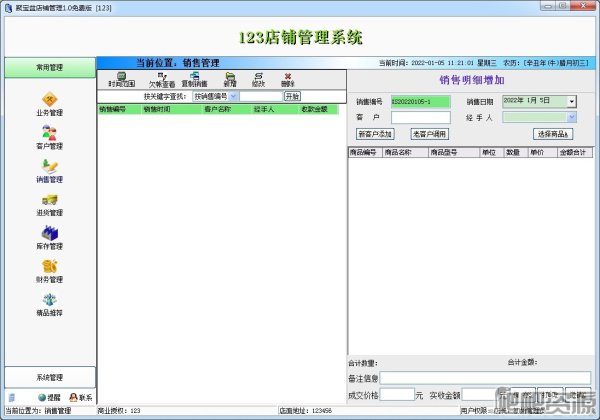This screenshot has height=420, width=600.
Task: Expand the 经手人 combo box
Action: coord(572,117)
